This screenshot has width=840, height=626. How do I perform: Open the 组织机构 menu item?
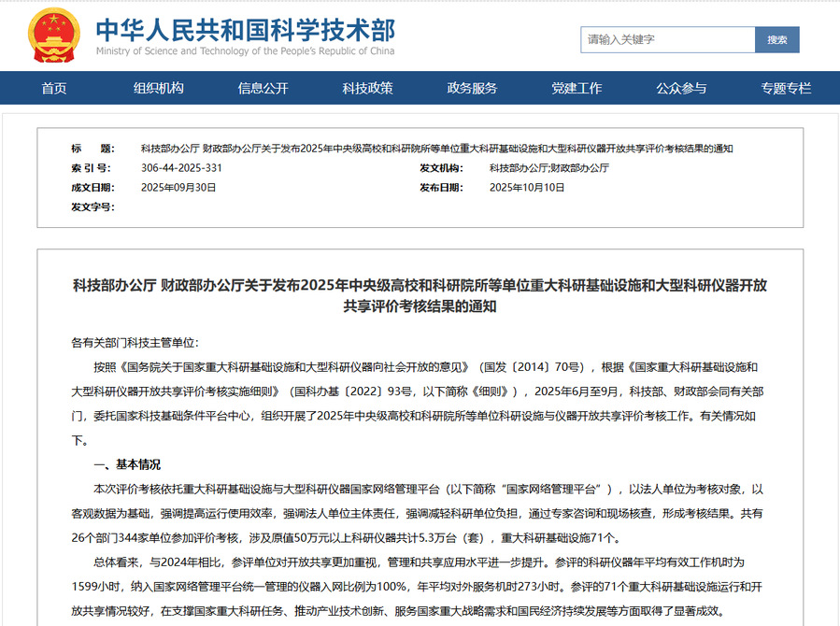[159, 89]
